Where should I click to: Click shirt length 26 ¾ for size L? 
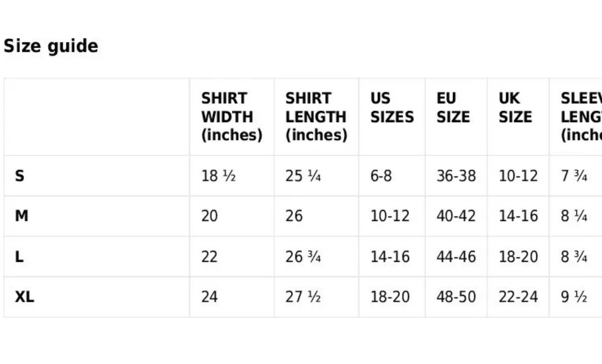coord(303,257)
